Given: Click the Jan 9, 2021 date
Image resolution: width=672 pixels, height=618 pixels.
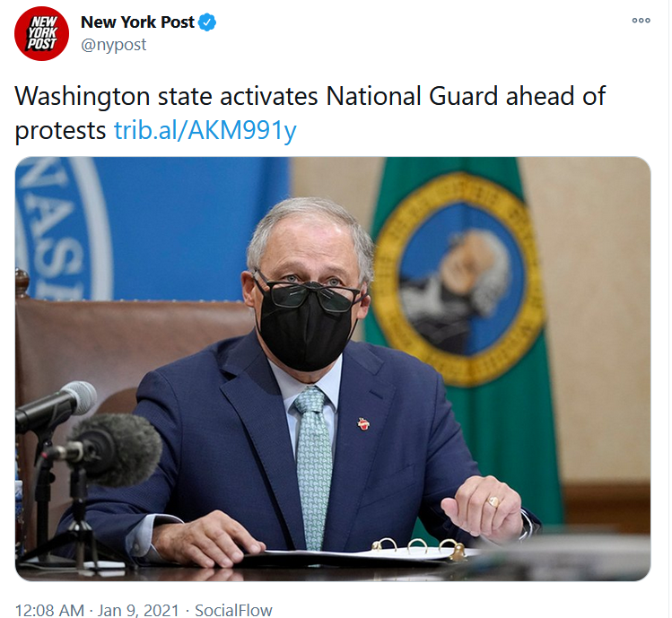Looking at the screenshot, I should coord(138,610).
